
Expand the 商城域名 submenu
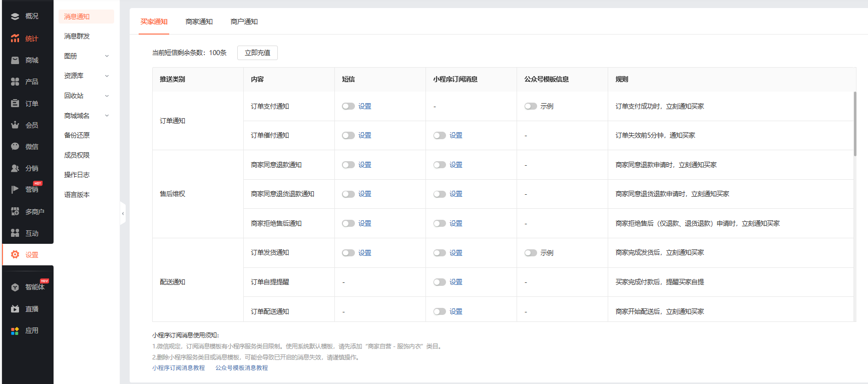(107, 116)
